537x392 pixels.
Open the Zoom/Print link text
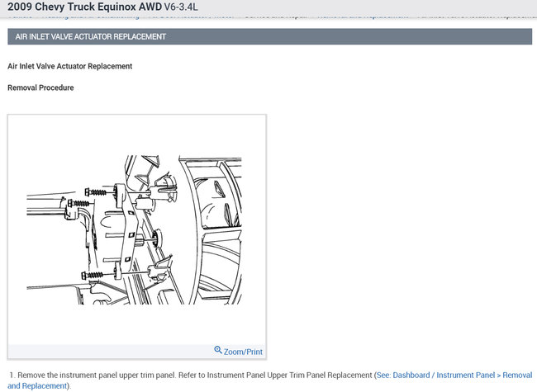(x=243, y=352)
